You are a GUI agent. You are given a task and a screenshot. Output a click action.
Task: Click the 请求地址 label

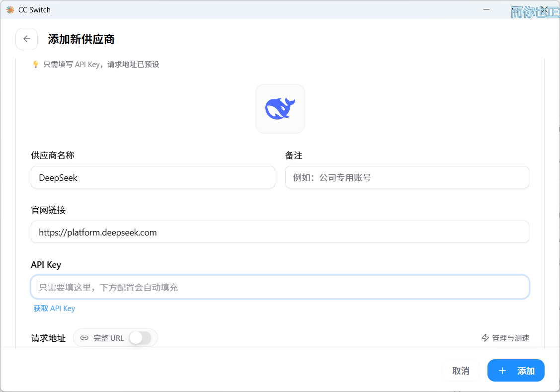(48, 338)
